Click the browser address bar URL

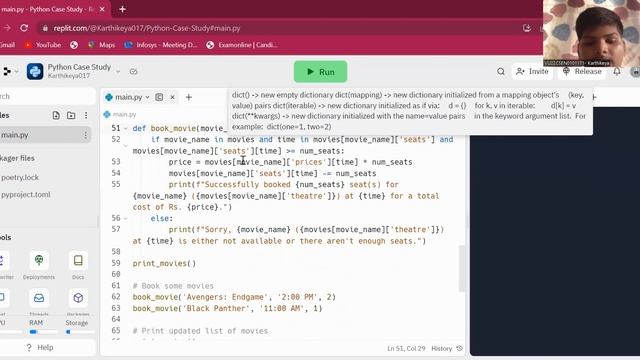pyautogui.click(x=147, y=28)
